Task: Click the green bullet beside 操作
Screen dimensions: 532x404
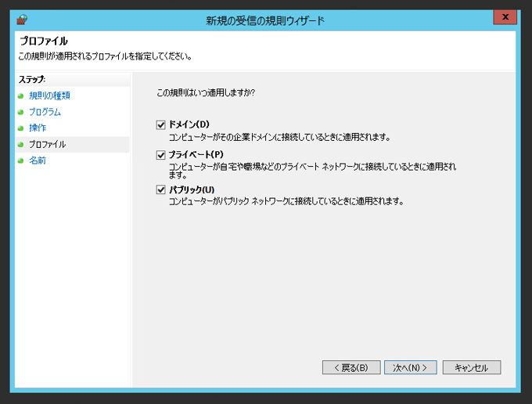Action: point(20,128)
